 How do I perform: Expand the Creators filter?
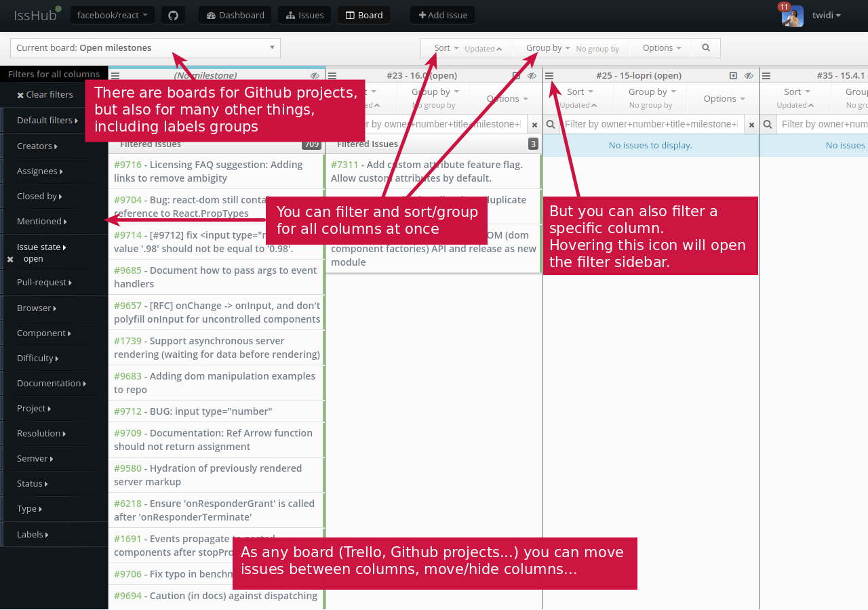click(x=37, y=146)
